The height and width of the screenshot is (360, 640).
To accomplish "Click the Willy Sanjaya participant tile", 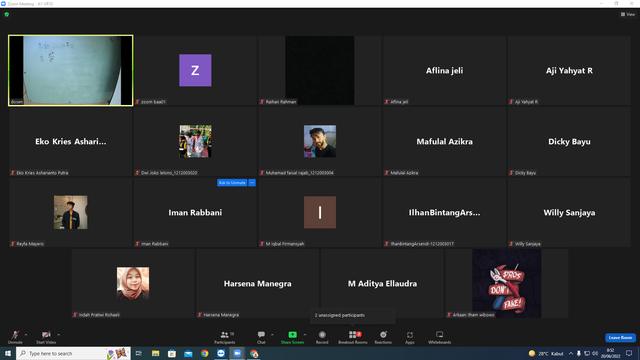I will (x=569, y=212).
